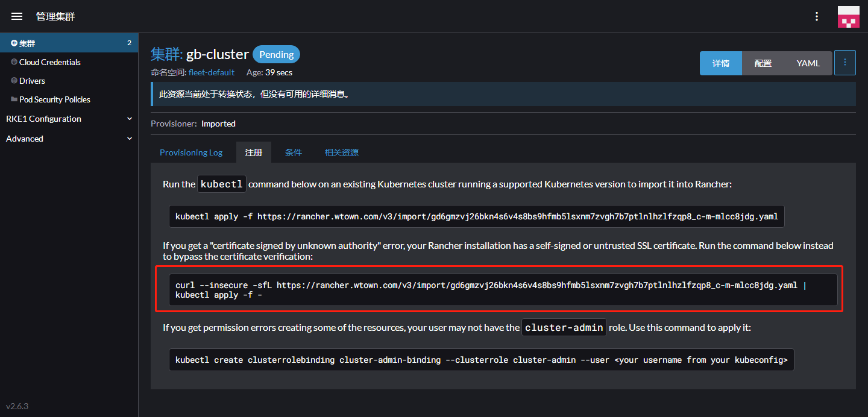Click the 详情 view button
868x417 pixels.
coord(721,63)
